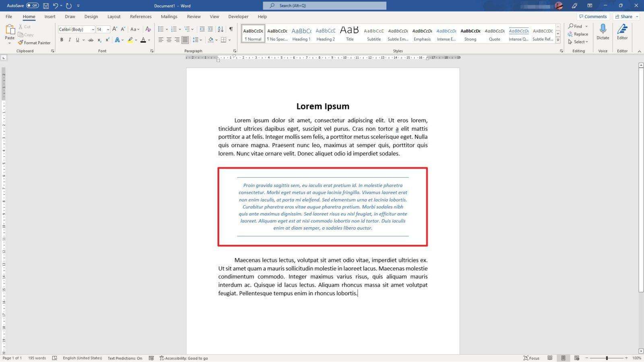This screenshot has height=362, width=644.
Task: Select the Strikethrough icon
Action: pyautogui.click(x=91, y=39)
